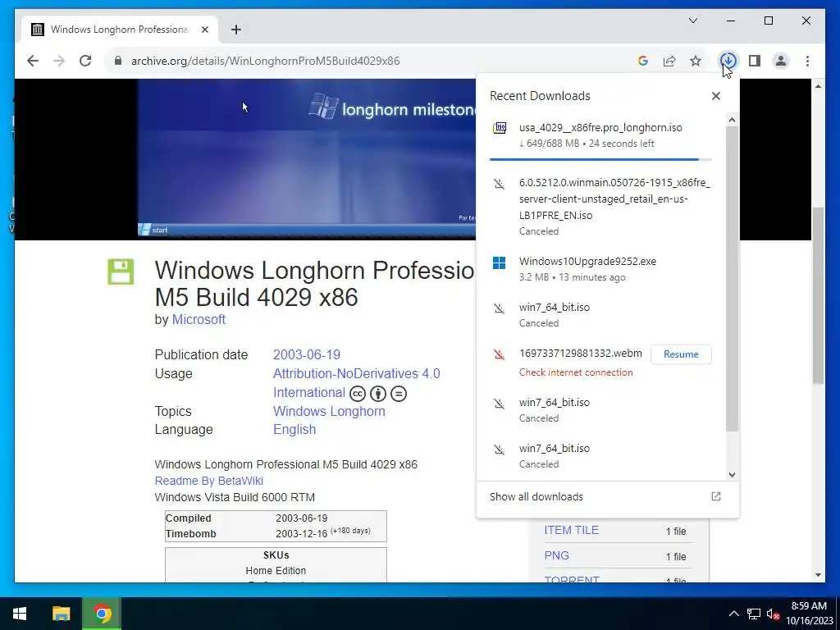The height and width of the screenshot is (630, 840).
Task: Click the Creative Commons CC icon
Action: point(358,394)
